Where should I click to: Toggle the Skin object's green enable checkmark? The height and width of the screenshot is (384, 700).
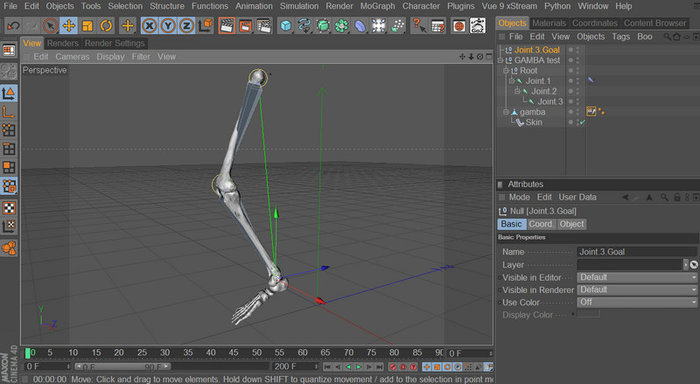click(583, 122)
